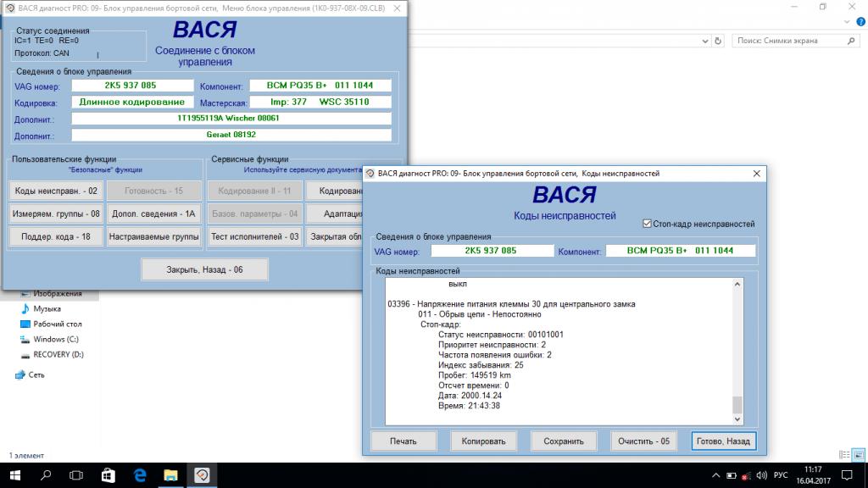Click Очистить - 05 button
Viewport: 868px width, 488px height.
coord(644,441)
